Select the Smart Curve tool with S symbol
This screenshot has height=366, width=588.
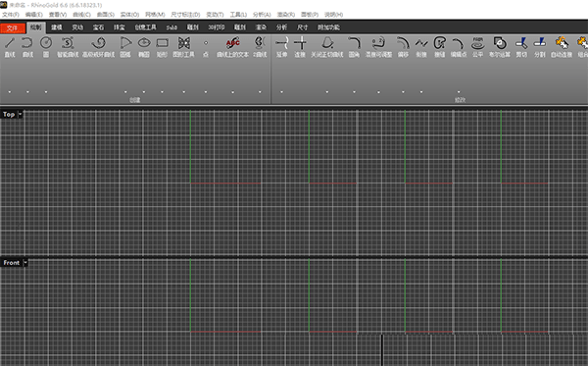[x=68, y=43]
